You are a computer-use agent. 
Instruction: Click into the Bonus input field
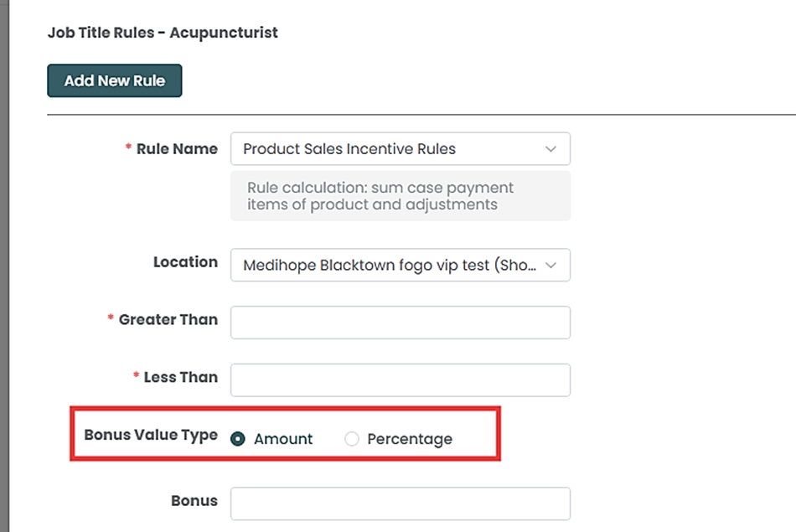click(400, 504)
